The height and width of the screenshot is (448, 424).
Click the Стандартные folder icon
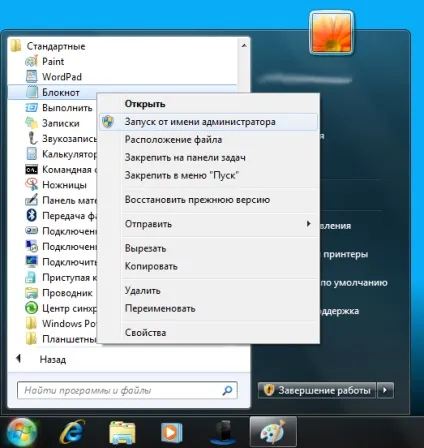coord(16,46)
